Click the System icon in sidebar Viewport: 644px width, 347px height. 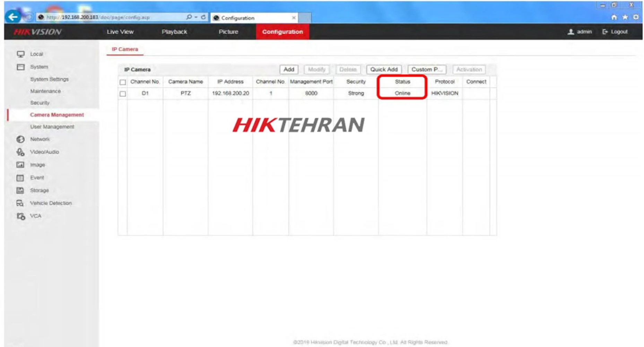(x=21, y=67)
